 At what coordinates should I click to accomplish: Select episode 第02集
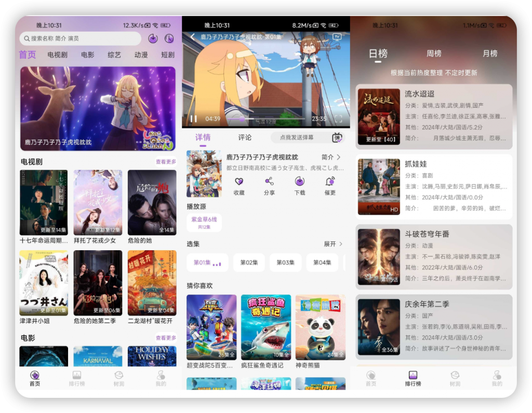tap(249, 263)
